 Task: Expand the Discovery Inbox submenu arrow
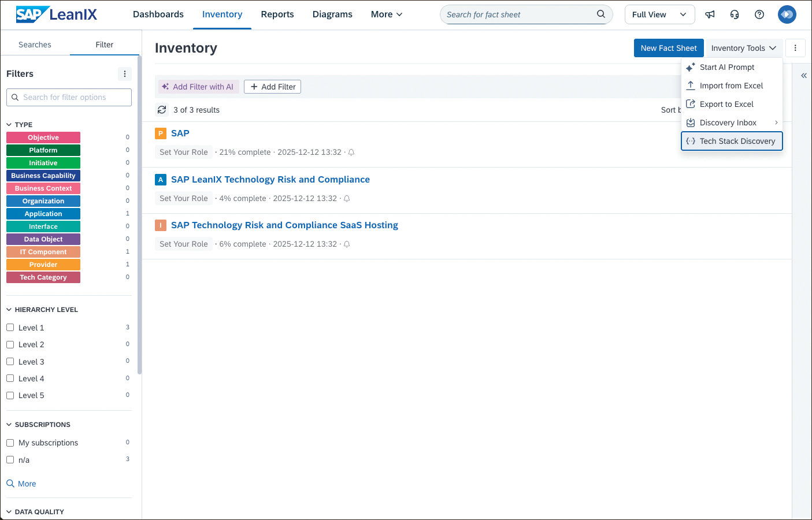(776, 122)
